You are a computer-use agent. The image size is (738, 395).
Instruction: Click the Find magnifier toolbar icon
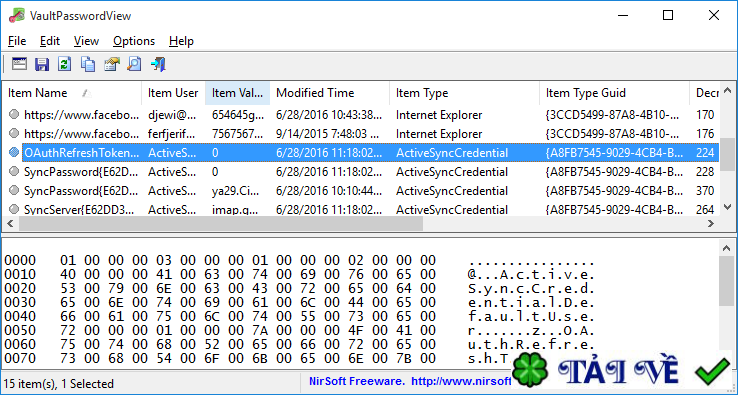coord(134,64)
